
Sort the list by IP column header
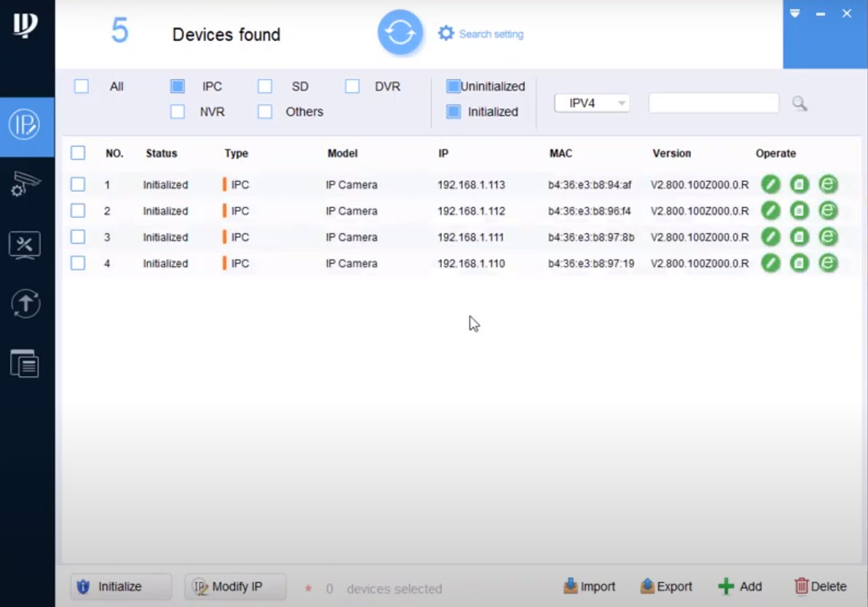[443, 153]
